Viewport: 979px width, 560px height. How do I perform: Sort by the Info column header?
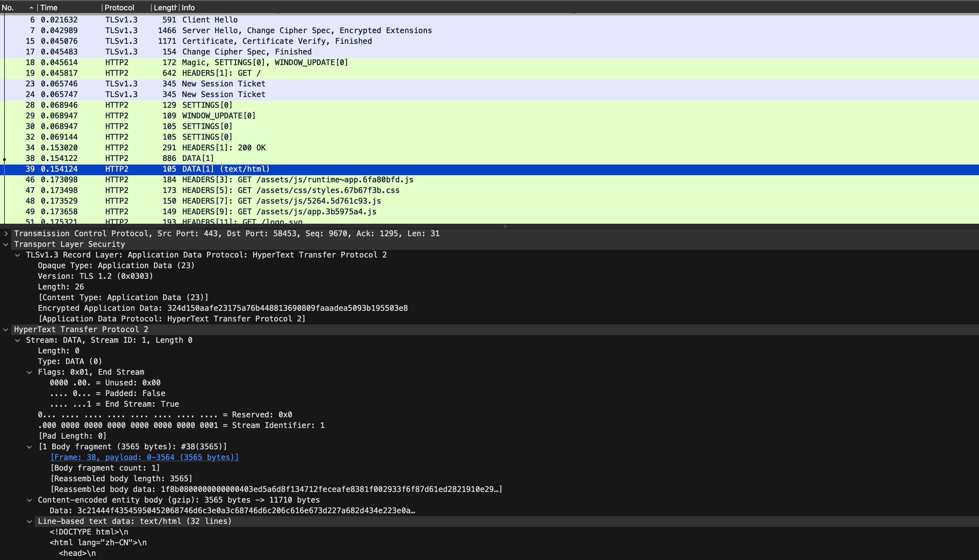click(579, 8)
